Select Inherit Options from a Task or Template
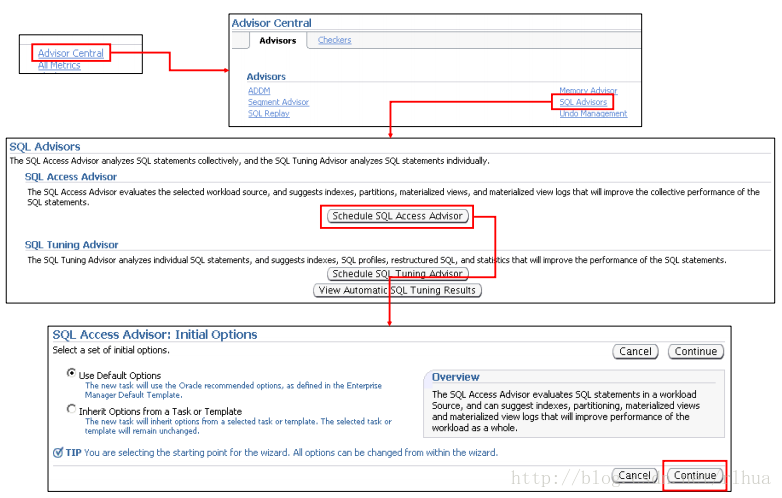Image resolution: width=782 pixels, height=498 pixels. pos(71,409)
